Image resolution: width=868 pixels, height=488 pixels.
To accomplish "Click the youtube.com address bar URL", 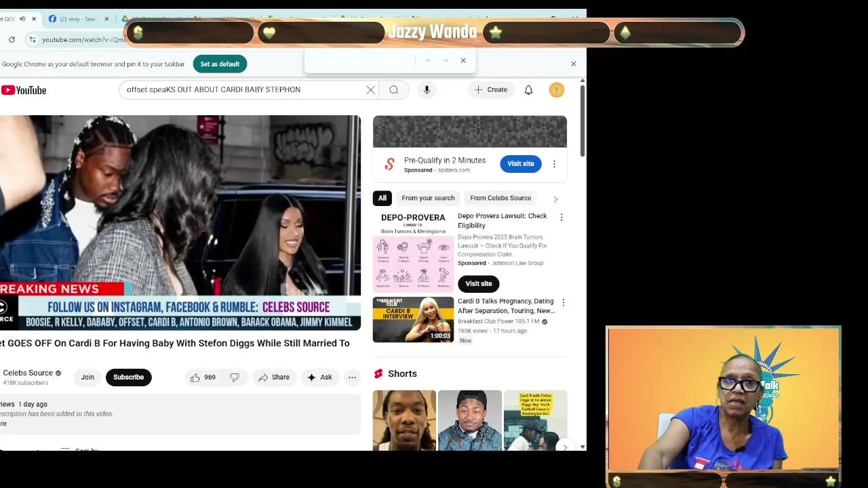I will (83, 39).
